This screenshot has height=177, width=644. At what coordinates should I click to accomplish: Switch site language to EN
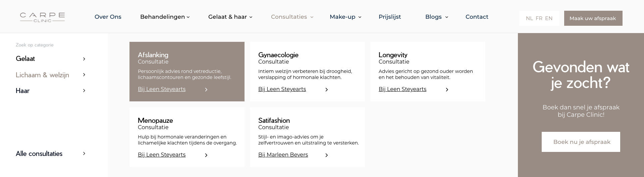pyautogui.click(x=549, y=18)
